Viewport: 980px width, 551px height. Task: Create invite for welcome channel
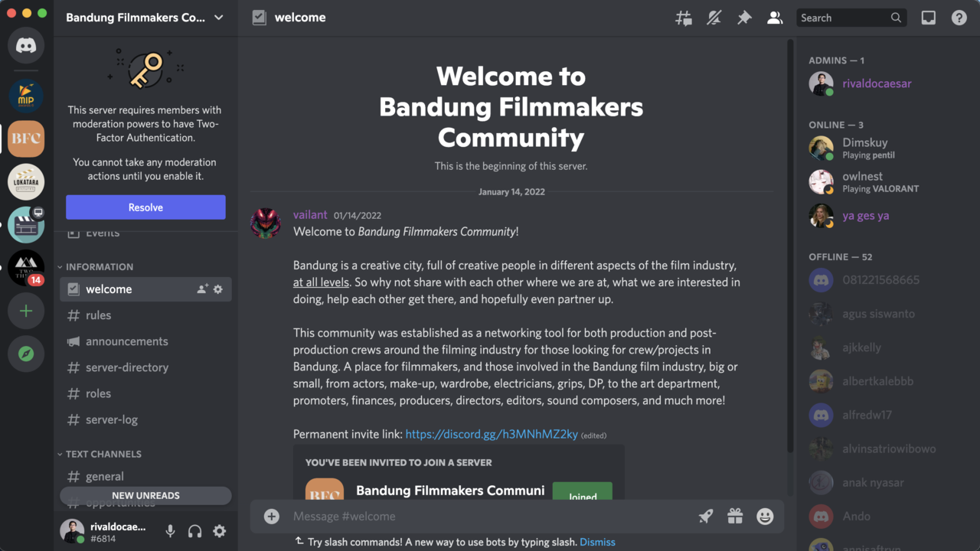[202, 289]
